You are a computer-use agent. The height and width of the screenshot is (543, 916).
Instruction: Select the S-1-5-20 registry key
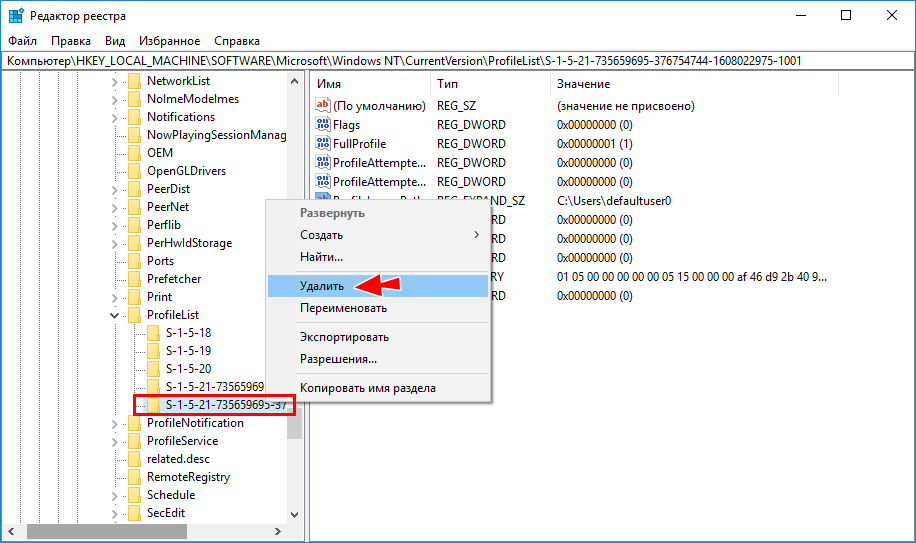[x=188, y=369]
